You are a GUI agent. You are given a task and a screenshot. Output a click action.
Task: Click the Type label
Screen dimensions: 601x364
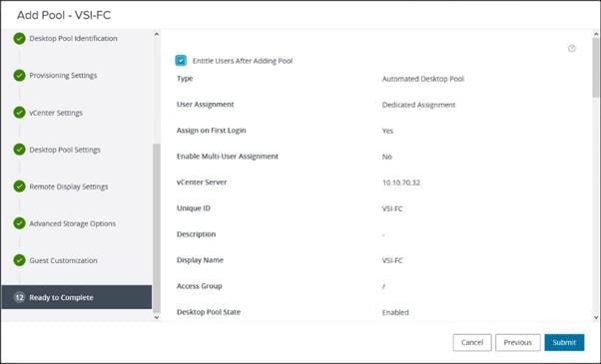[185, 79]
